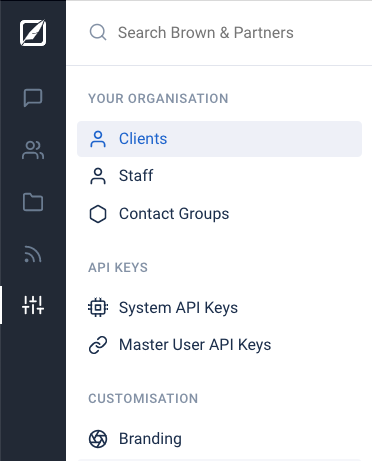Click the person icon beside Staff

coord(98,176)
